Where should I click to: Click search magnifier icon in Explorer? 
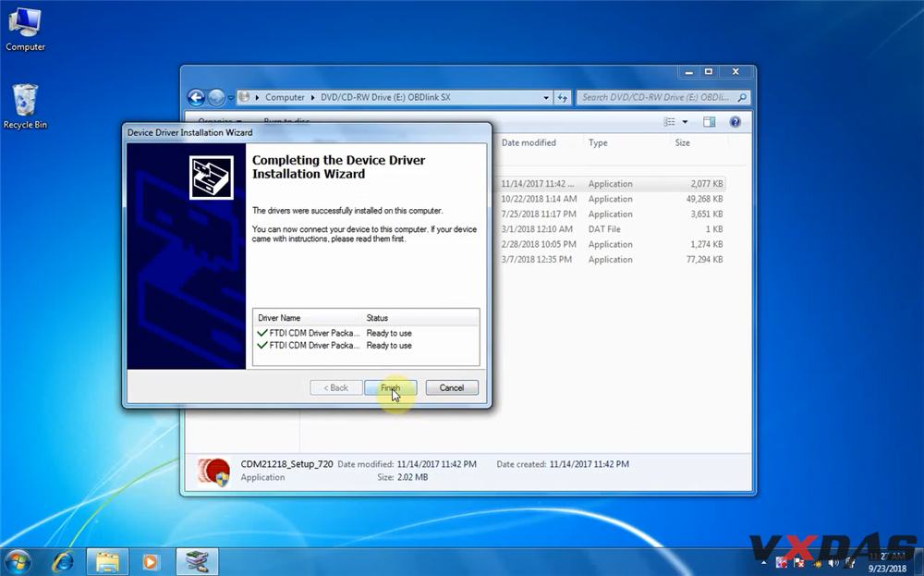742,97
